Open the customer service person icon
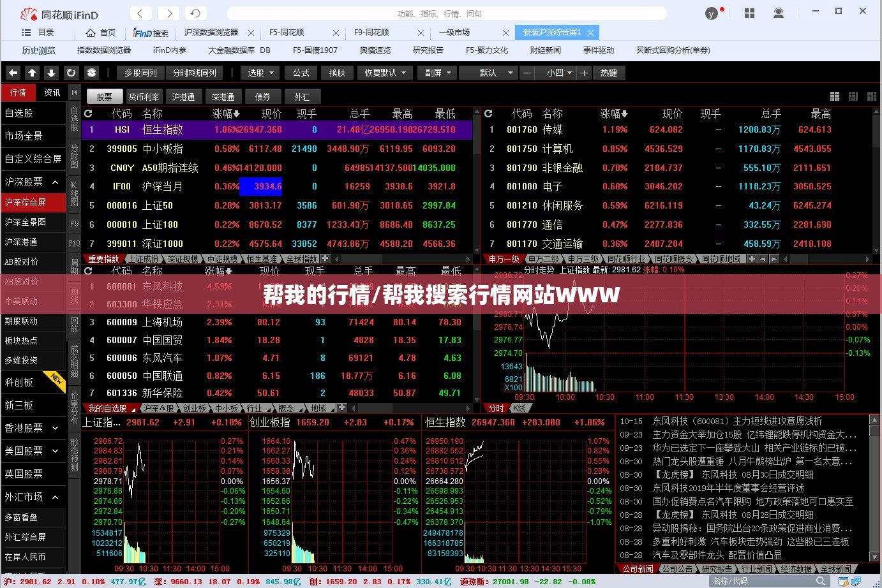The height and width of the screenshot is (588, 882). 779,13
